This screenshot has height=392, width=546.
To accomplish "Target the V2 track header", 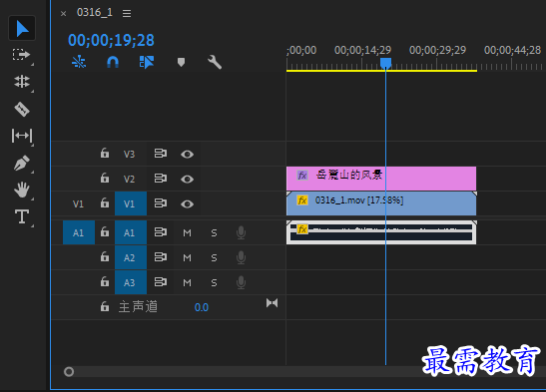I will [129, 180].
